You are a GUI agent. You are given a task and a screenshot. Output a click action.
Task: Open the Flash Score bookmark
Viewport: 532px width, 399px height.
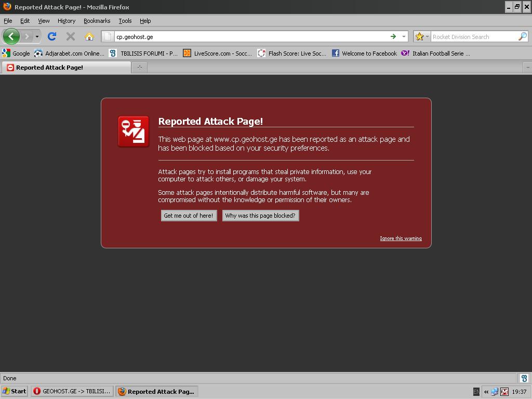point(292,54)
